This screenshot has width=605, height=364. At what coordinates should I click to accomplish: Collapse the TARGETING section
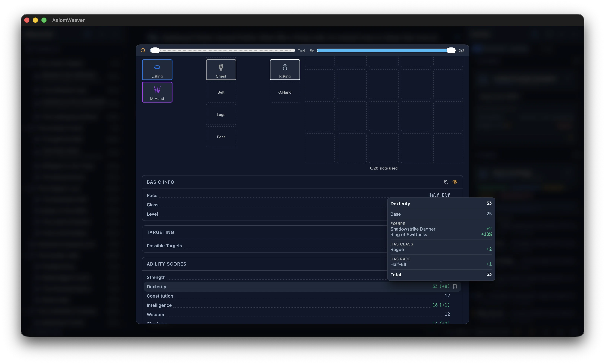pos(160,232)
